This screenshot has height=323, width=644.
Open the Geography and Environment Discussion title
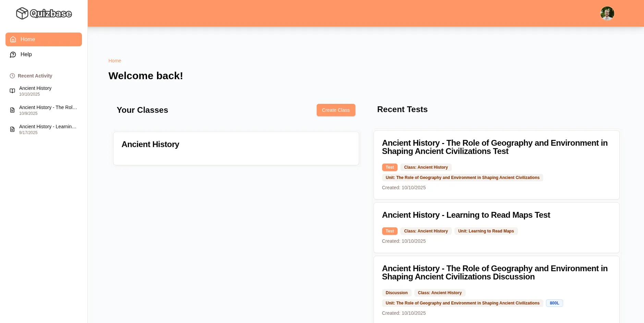[495, 273]
